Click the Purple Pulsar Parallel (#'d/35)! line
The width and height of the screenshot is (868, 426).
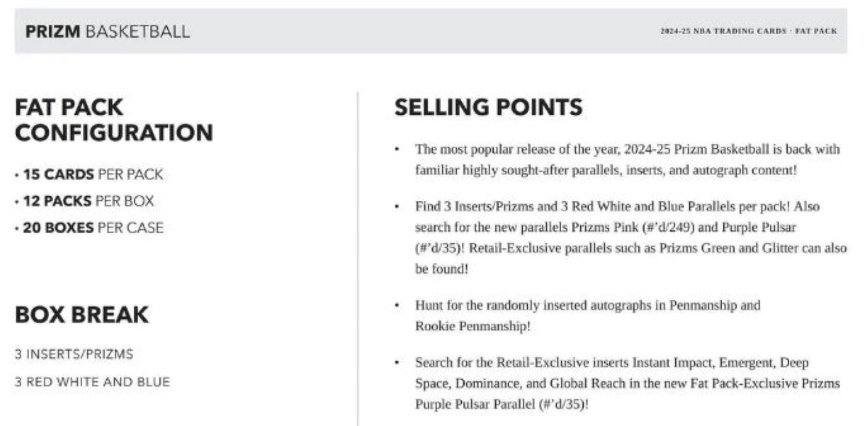(x=502, y=404)
